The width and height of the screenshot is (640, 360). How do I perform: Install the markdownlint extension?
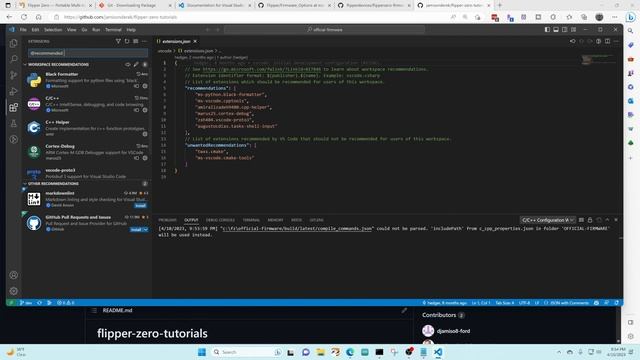coord(140,206)
